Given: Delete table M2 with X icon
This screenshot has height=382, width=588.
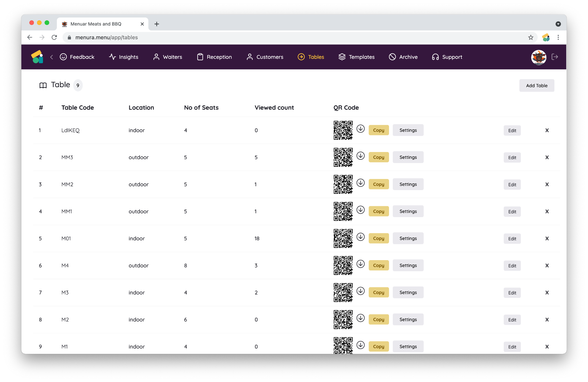Looking at the screenshot, I should click(x=547, y=319).
